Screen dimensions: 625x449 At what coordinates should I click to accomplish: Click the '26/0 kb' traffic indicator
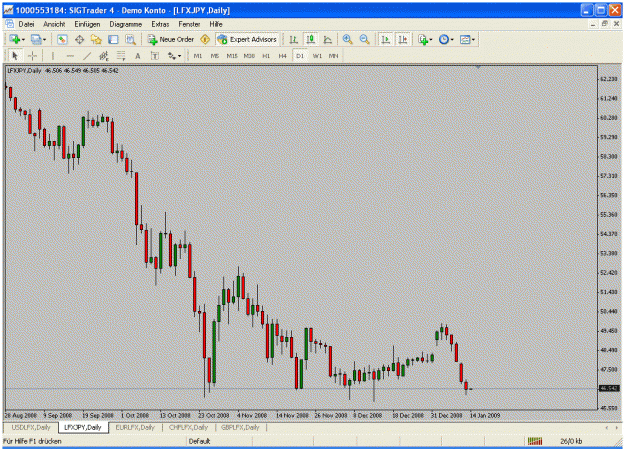pos(571,441)
